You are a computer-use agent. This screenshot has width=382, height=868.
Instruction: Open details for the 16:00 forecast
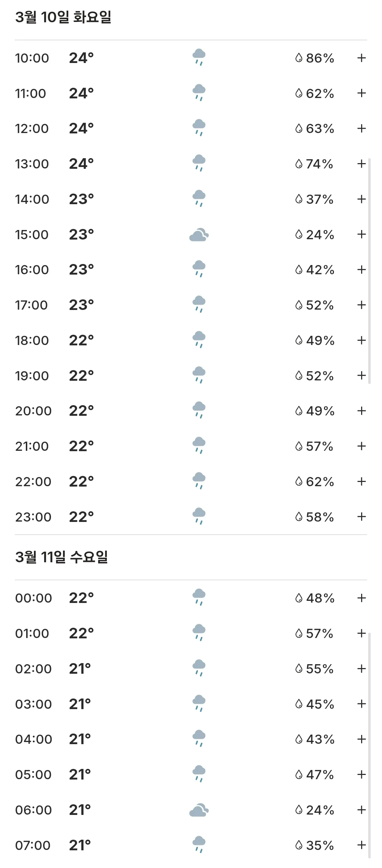click(361, 270)
